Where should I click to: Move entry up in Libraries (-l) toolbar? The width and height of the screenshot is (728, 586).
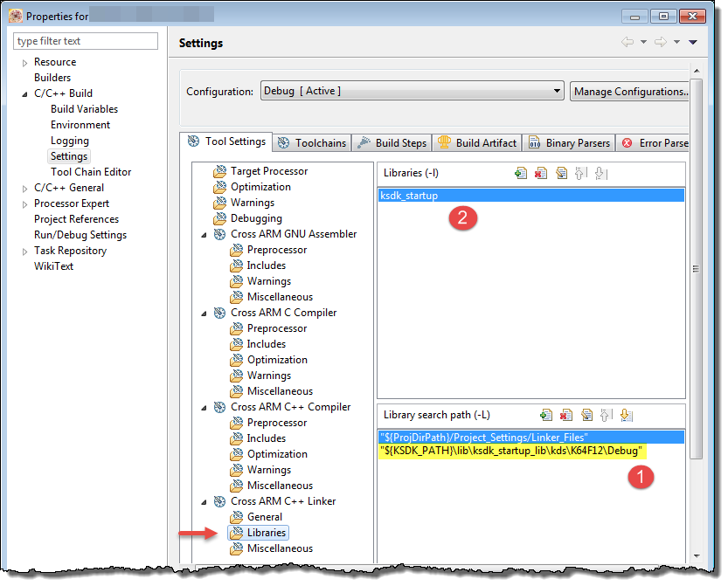[581, 174]
